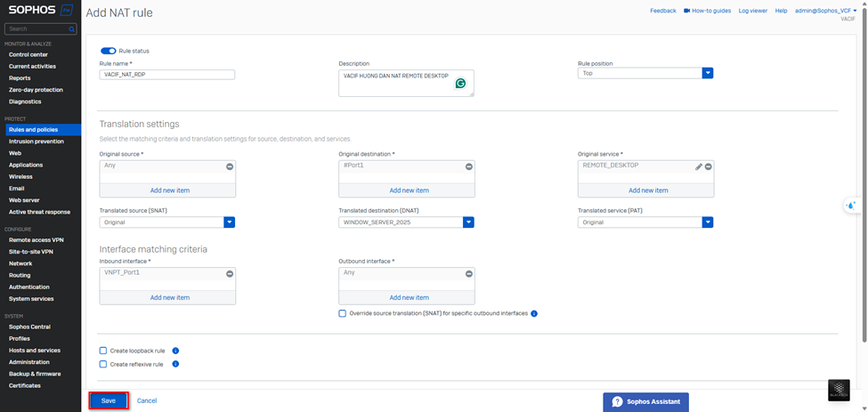Tick Override source translation (SNAT) checkbox
868x412 pixels.
pyautogui.click(x=343, y=314)
